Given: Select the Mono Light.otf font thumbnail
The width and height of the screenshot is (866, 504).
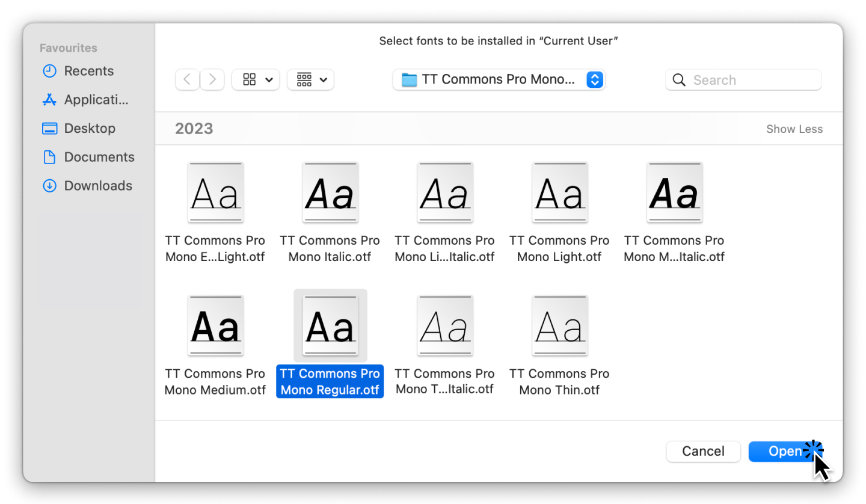Looking at the screenshot, I should coord(560,192).
